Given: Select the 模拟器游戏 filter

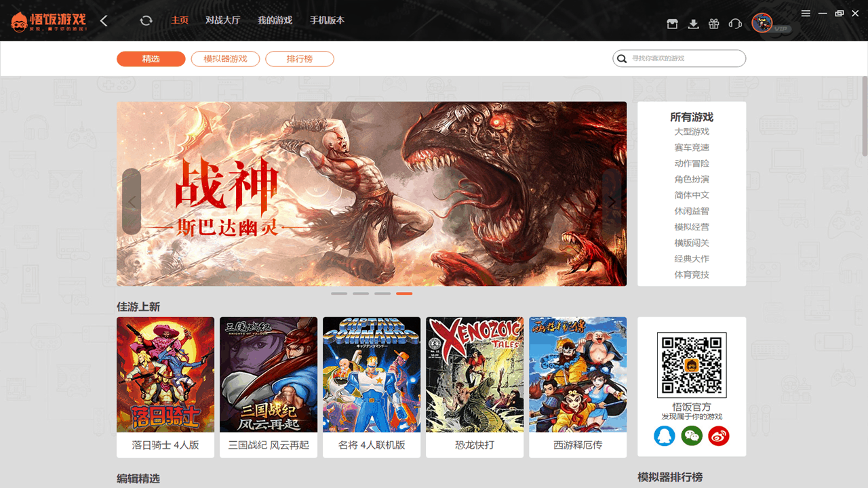Looking at the screenshot, I should point(225,59).
